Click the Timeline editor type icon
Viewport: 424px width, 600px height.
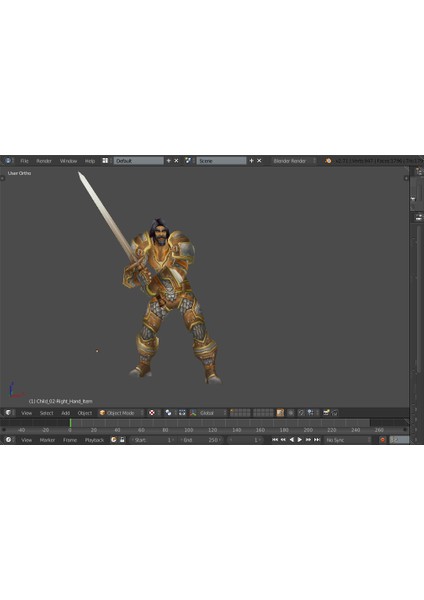coord(8,440)
